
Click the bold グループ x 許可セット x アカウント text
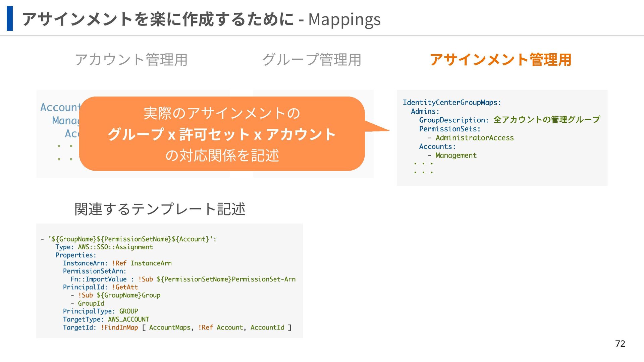pyautogui.click(x=221, y=134)
